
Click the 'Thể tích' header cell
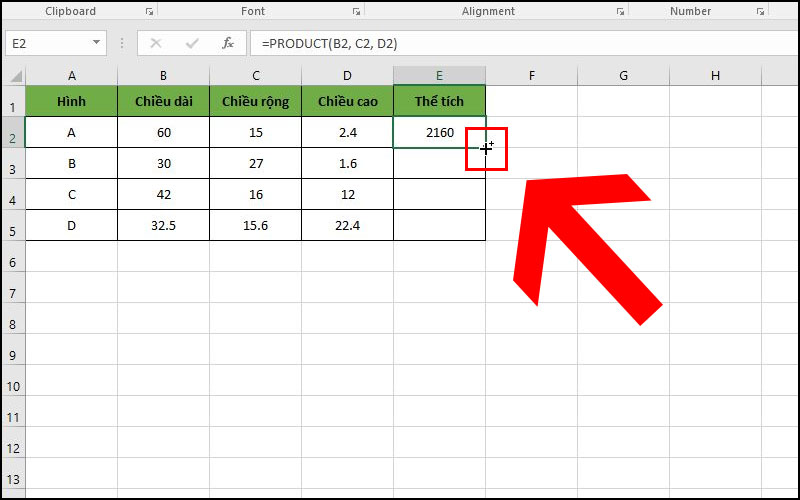(x=439, y=101)
